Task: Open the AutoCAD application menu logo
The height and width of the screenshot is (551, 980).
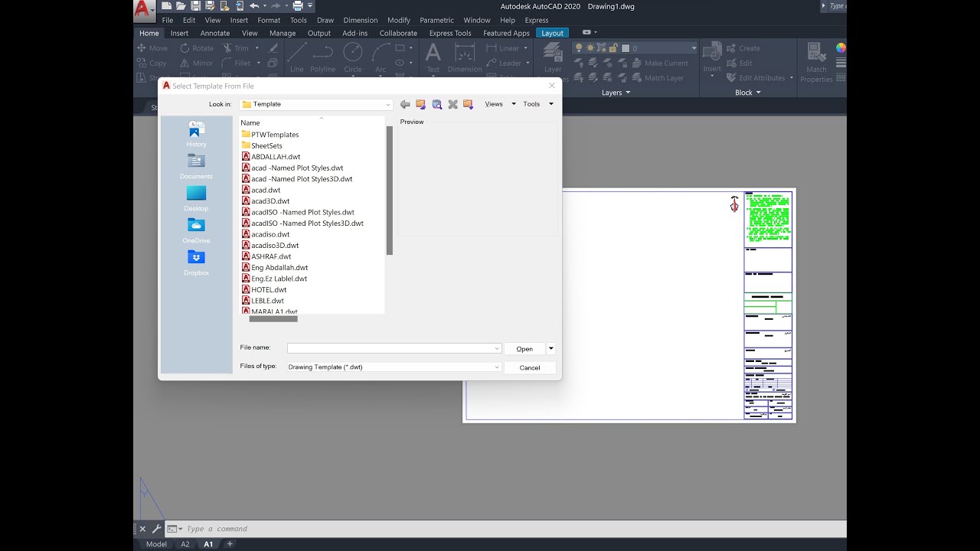Action: coord(143,9)
